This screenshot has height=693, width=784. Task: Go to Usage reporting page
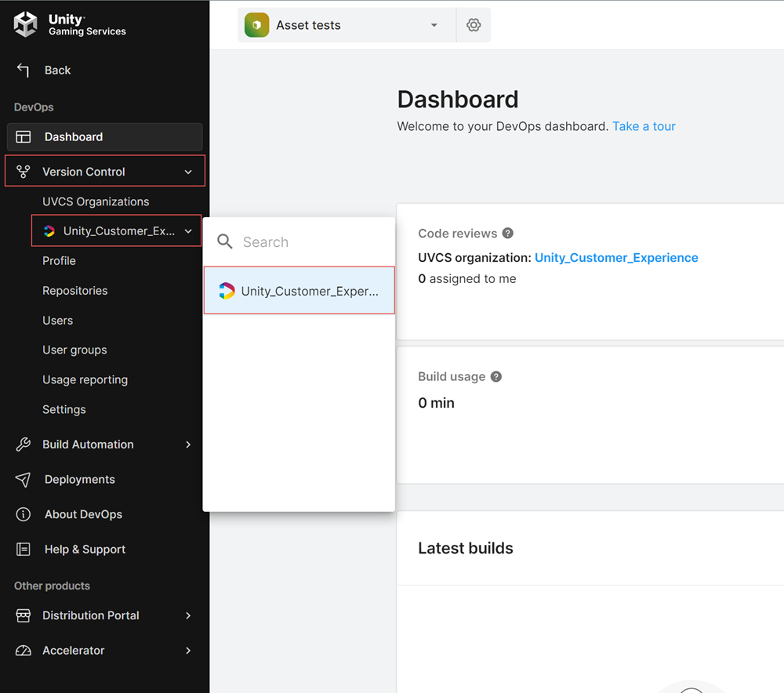pyautogui.click(x=85, y=380)
